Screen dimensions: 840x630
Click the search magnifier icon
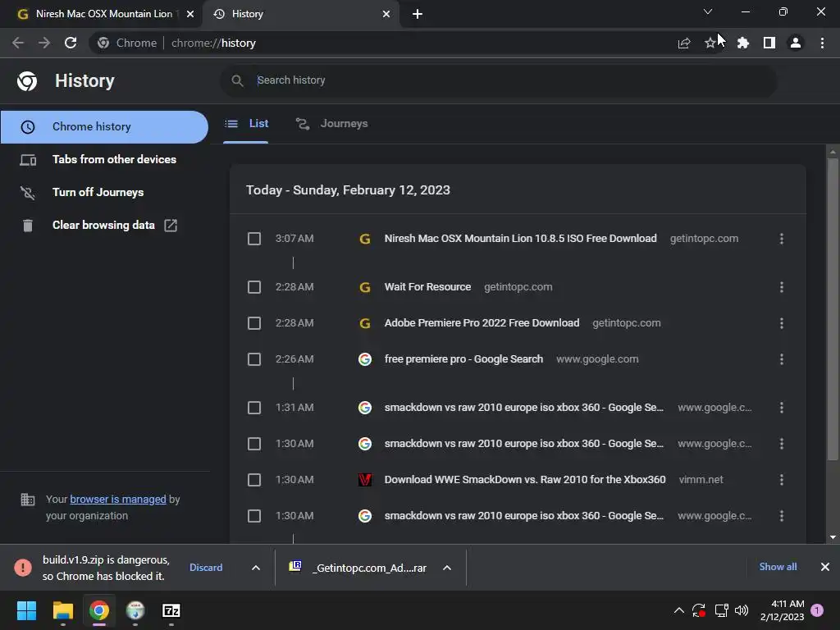tap(237, 80)
